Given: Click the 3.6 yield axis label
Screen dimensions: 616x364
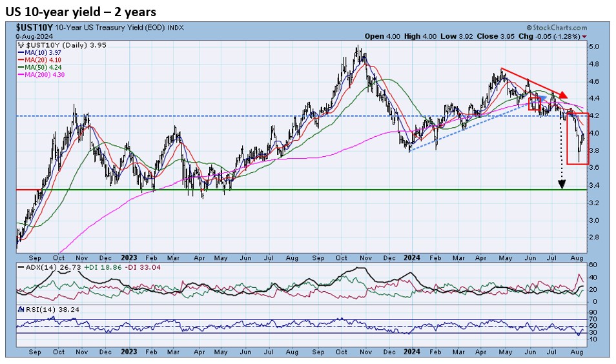Looking at the screenshot, I should point(595,168).
